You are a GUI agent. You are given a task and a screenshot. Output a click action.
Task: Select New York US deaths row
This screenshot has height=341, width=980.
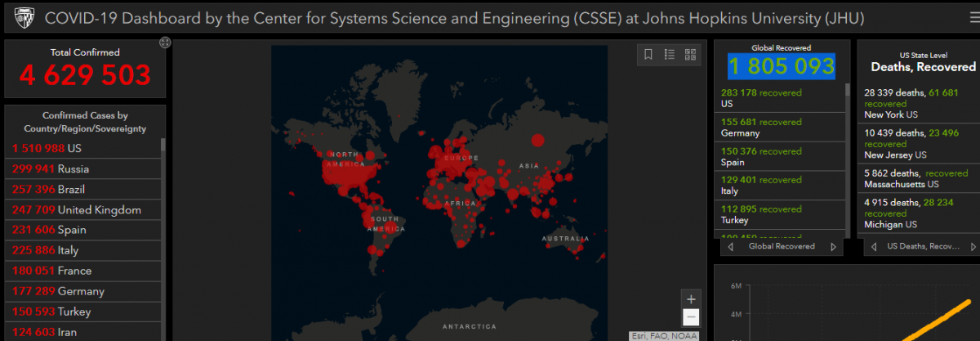tap(919, 104)
